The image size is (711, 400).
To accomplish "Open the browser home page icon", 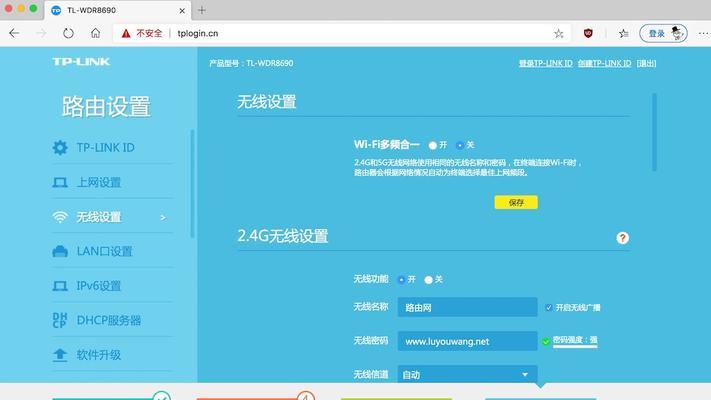I will (95, 33).
